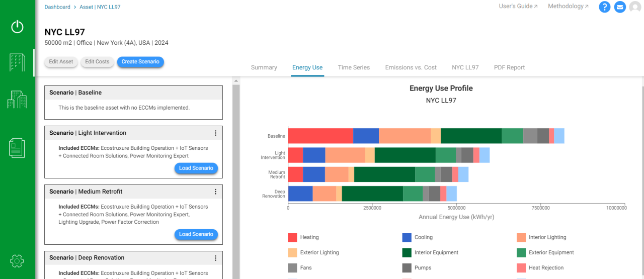Image resolution: width=644 pixels, height=279 pixels.
Task: Click the Deep Renovation axis label
Action: pos(273,194)
